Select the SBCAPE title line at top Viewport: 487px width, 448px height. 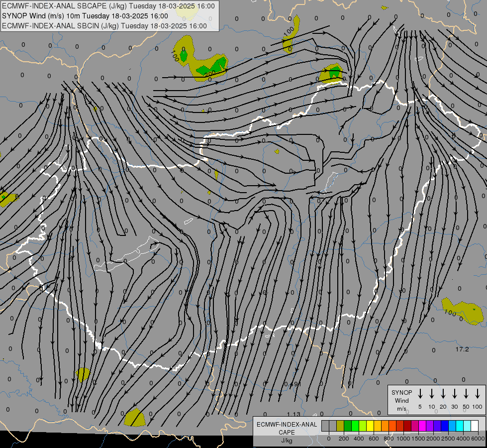[x=108, y=6]
